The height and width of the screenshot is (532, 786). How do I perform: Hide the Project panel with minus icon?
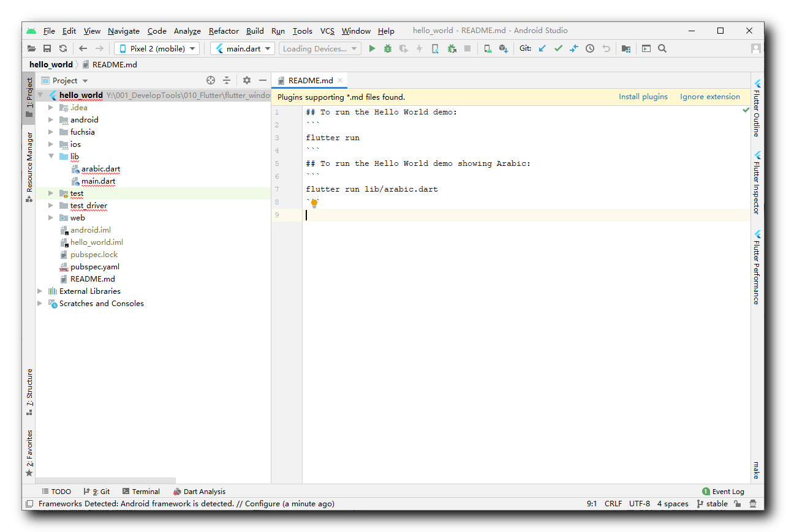pyautogui.click(x=263, y=80)
